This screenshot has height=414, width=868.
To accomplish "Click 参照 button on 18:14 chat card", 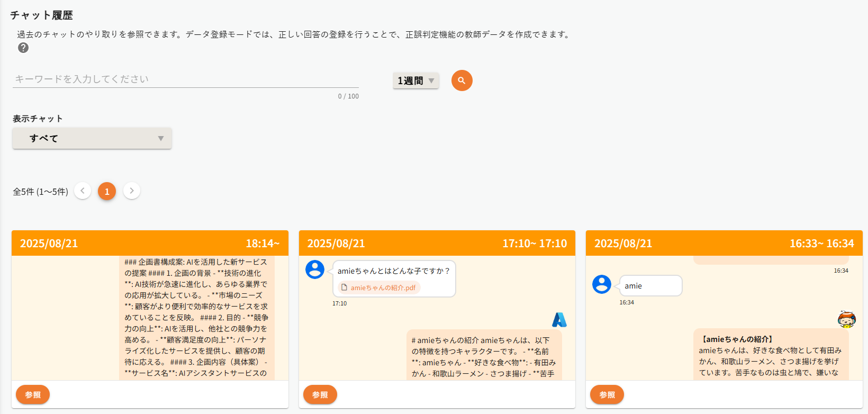I will pyautogui.click(x=33, y=394).
